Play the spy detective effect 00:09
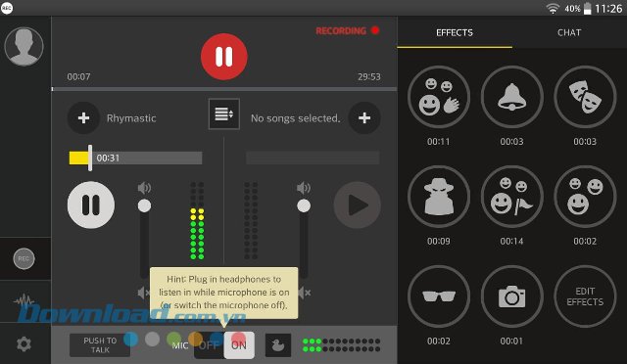Viewport: 627px width, 364px height. (439, 197)
